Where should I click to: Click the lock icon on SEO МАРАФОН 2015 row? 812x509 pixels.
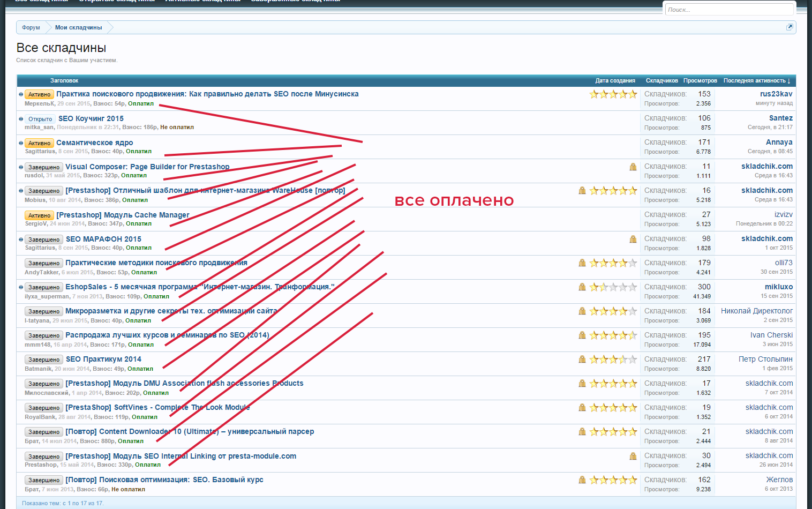coord(633,239)
